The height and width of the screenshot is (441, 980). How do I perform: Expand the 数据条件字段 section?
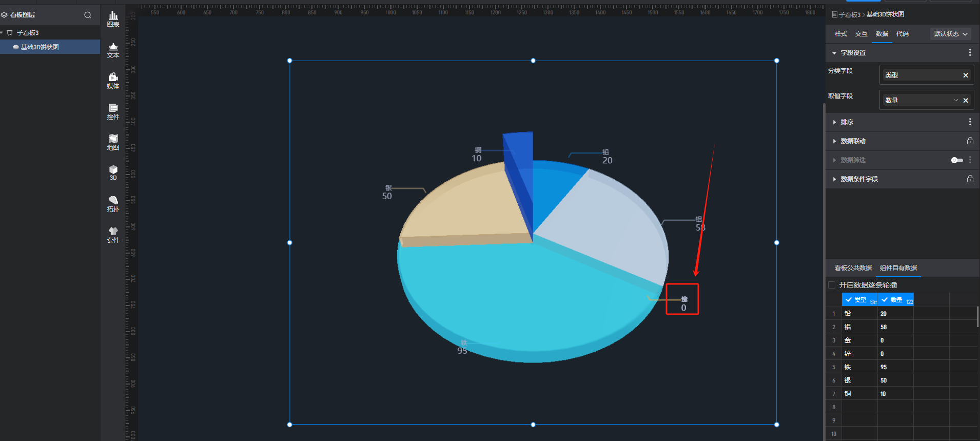click(x=834, y=179)
